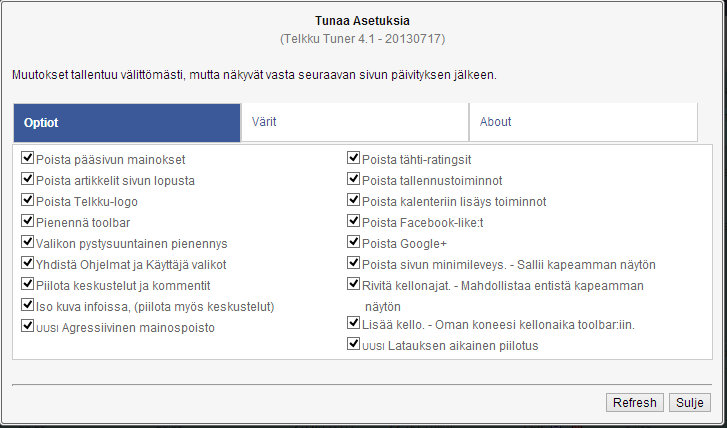Disable 'Poista Google+' checkbox

pos(353,242)
